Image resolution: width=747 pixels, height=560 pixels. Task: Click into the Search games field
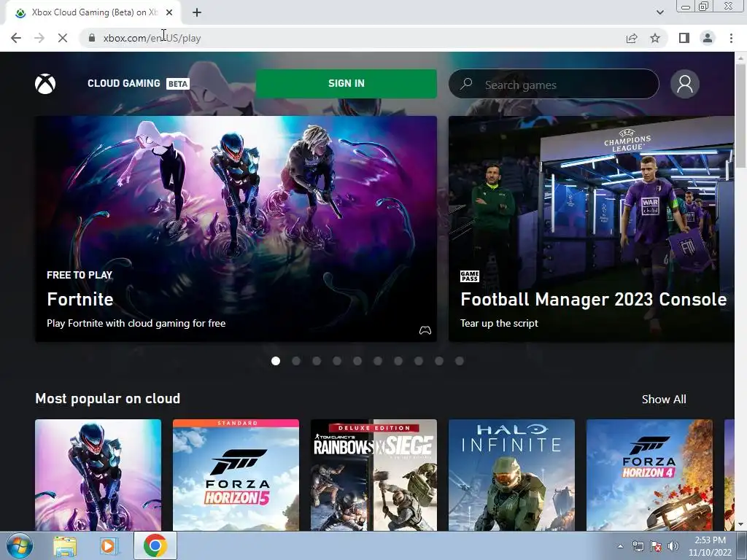point(554,85)
